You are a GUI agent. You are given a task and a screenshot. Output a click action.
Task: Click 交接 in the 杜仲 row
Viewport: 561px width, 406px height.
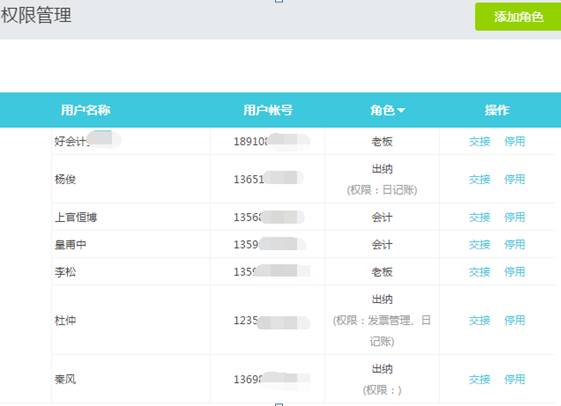tap(479, 321)
